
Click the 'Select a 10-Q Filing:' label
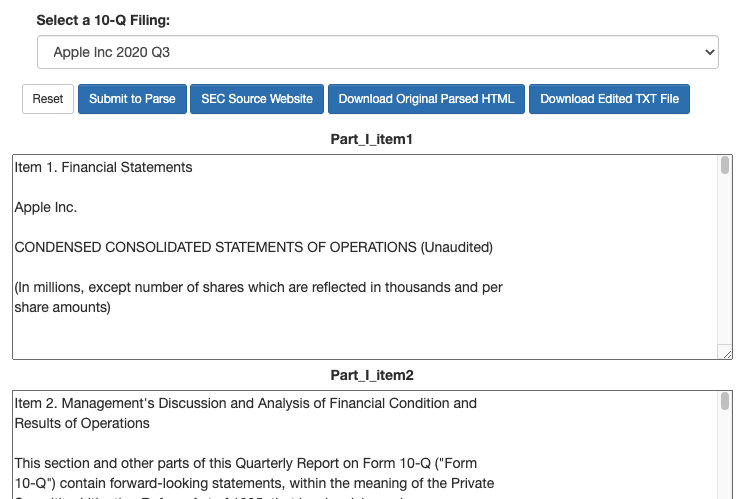click(x=103, y=20)
